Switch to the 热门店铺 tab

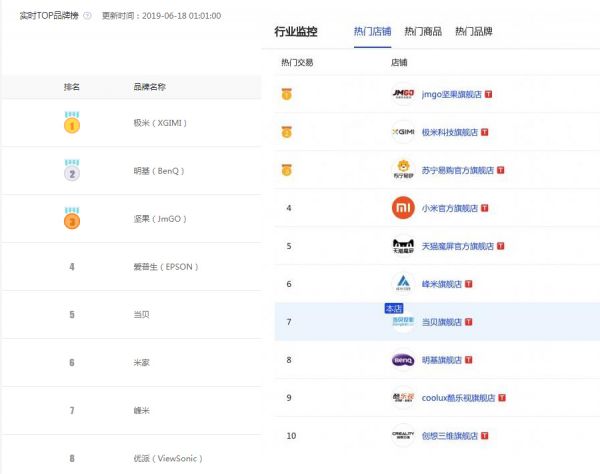[x=372, y=31]
